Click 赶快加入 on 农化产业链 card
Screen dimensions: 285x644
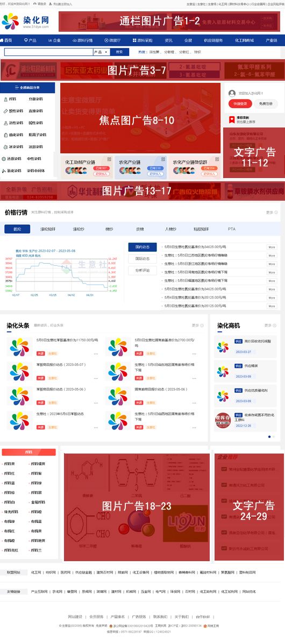154,174
